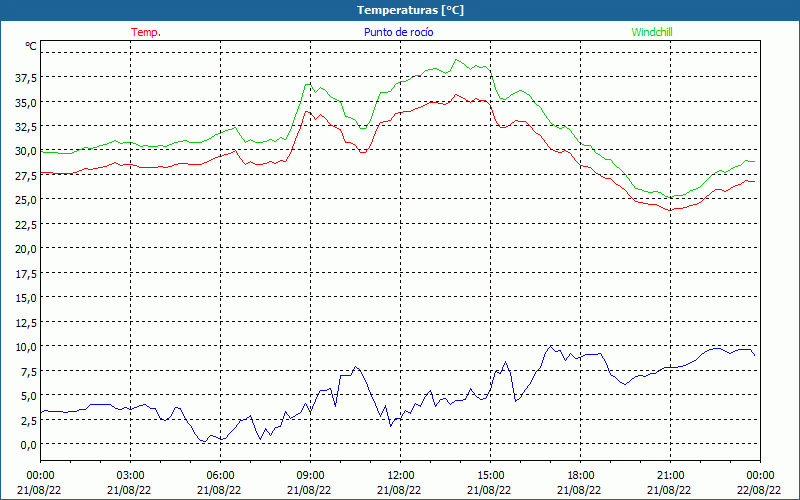Viewport: 800px width, 500px height.
Task: Click the 0,0 y-axis value label
Action: point(28,444)
